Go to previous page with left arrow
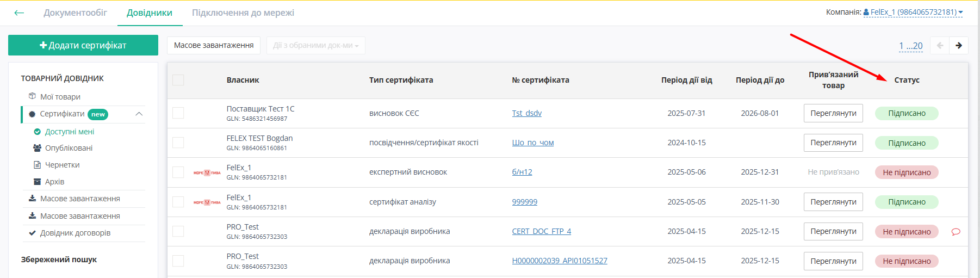 (x=940, y=45)
